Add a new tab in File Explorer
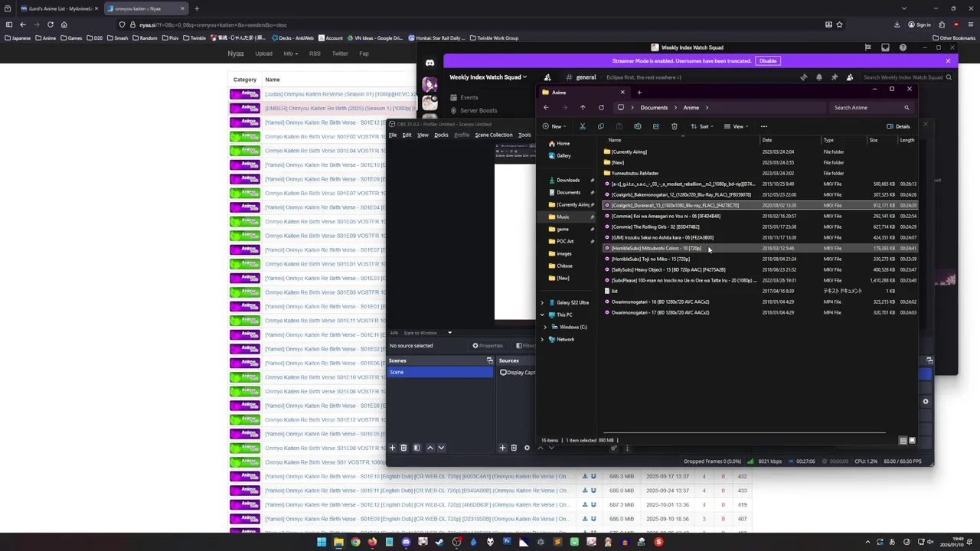 coord(639,93)
